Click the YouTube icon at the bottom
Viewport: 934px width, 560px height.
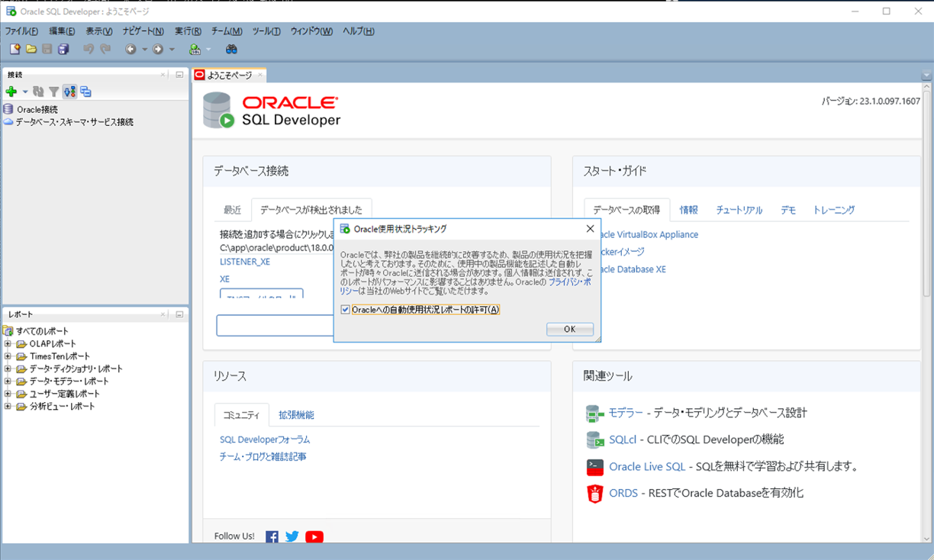[314, 536]
